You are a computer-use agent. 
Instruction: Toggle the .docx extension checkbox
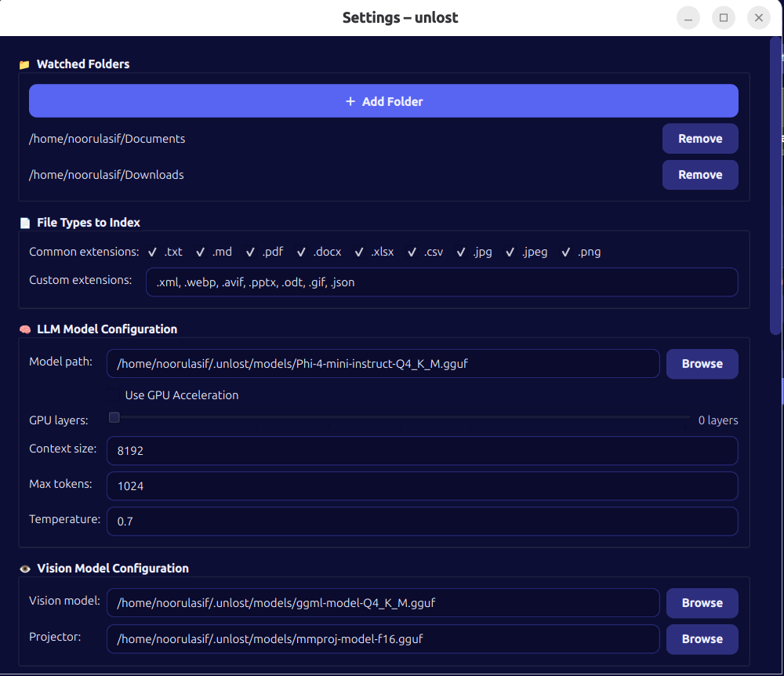(301, 252)
